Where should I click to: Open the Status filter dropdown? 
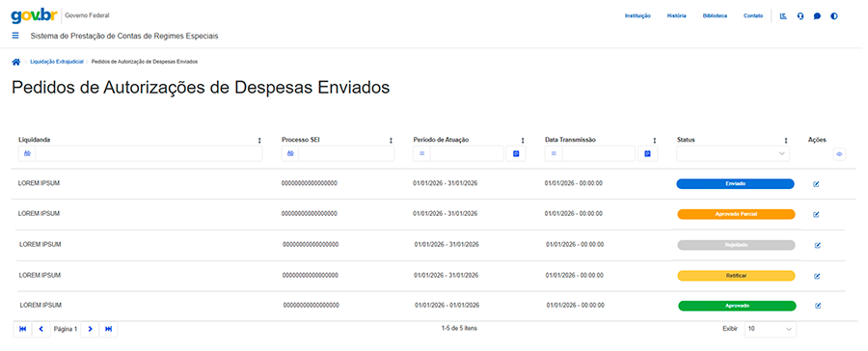733,153
